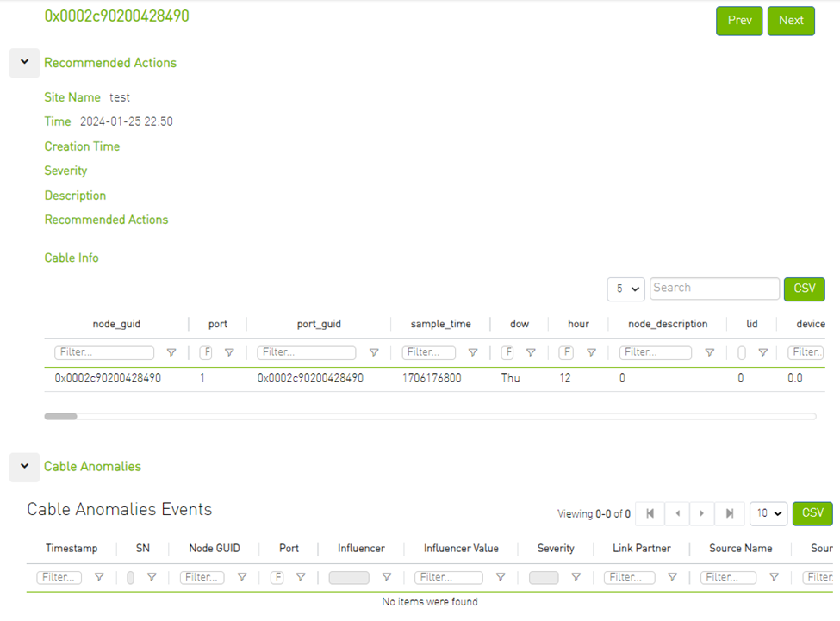Click the Timestamp column filter icon
The height and width of the screenshot is (621, 840).
point(99,577)
